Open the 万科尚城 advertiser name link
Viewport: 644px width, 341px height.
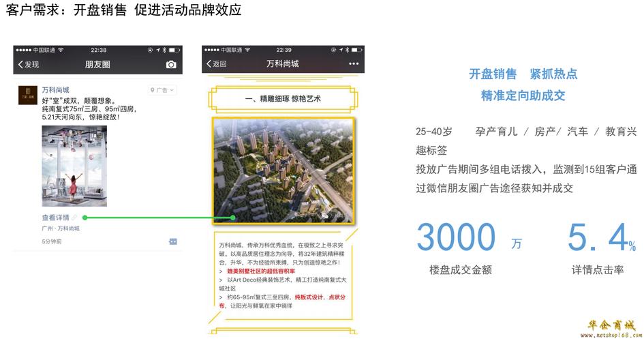(x=55, y=89)
